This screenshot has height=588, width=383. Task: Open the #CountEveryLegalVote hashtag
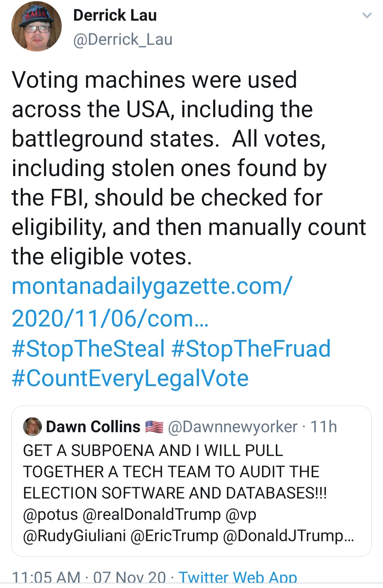[x=130, y=378]
